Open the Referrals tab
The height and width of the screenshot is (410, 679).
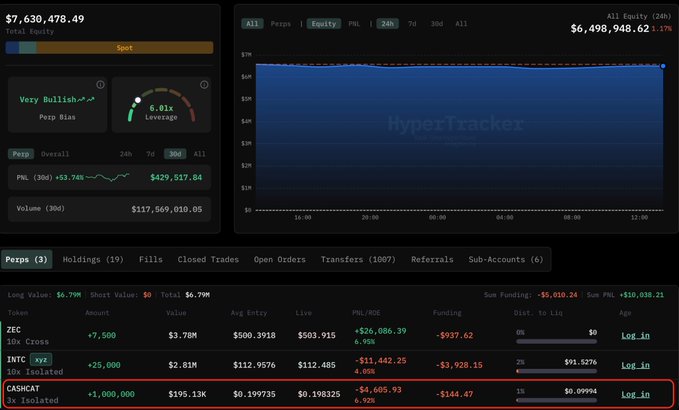(x=432, y=259)
